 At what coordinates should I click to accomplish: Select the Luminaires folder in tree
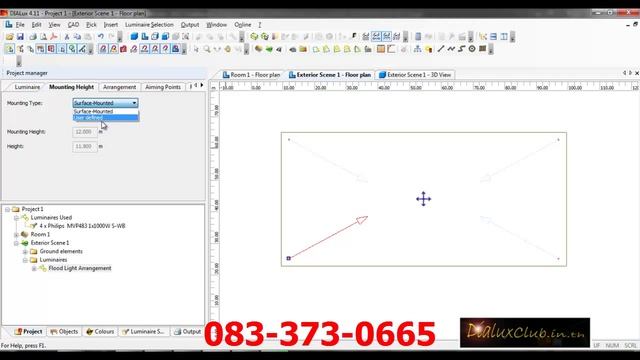coord(53,260)
